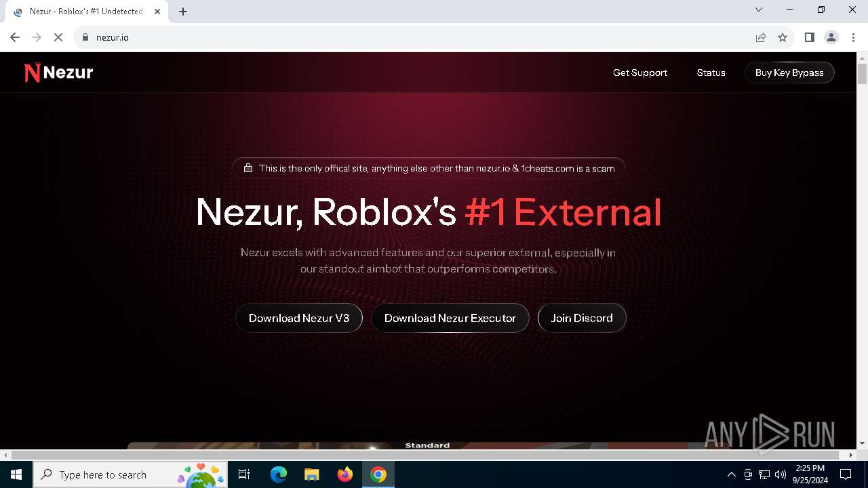Image resolution: width=868 pixels, height=488 pixels.
Task: Stop page loading with the X icon
Action: pyautogui.click(x=58, y=37)
